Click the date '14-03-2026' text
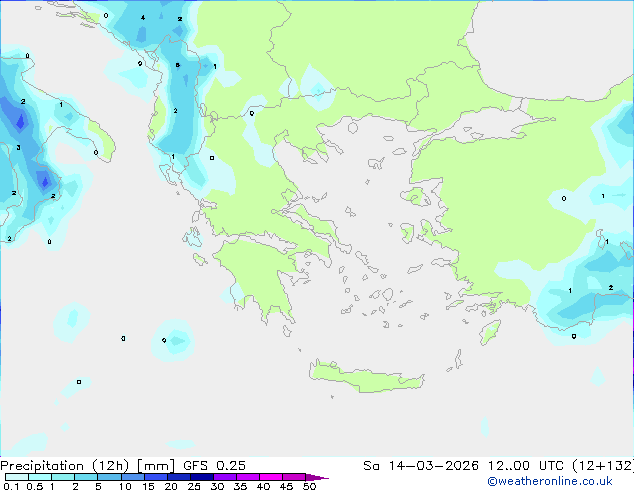This screenshot has width=634, height=490. 434,466
